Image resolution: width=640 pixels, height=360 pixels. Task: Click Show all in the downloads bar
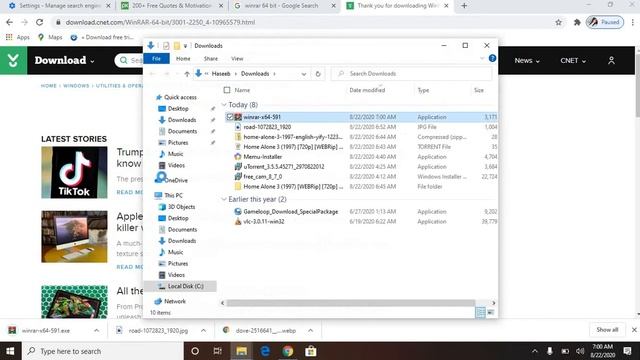pyautogui.click(x=607, y=330)
